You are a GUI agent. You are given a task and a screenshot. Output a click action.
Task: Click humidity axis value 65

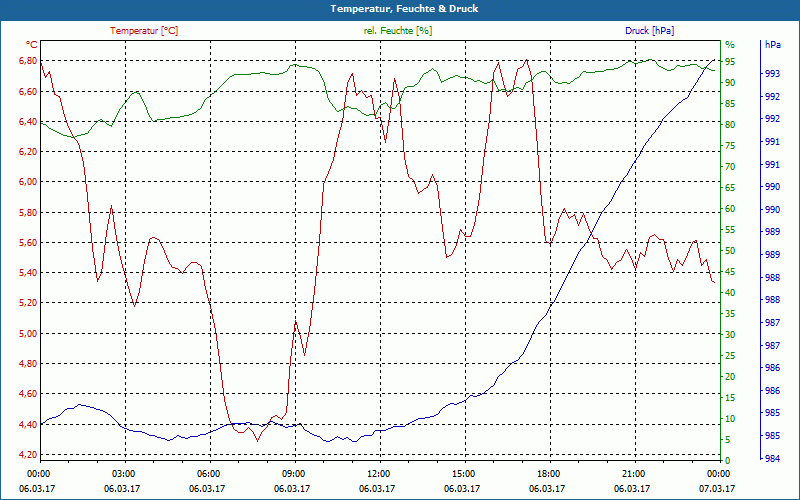click(730, 188)
